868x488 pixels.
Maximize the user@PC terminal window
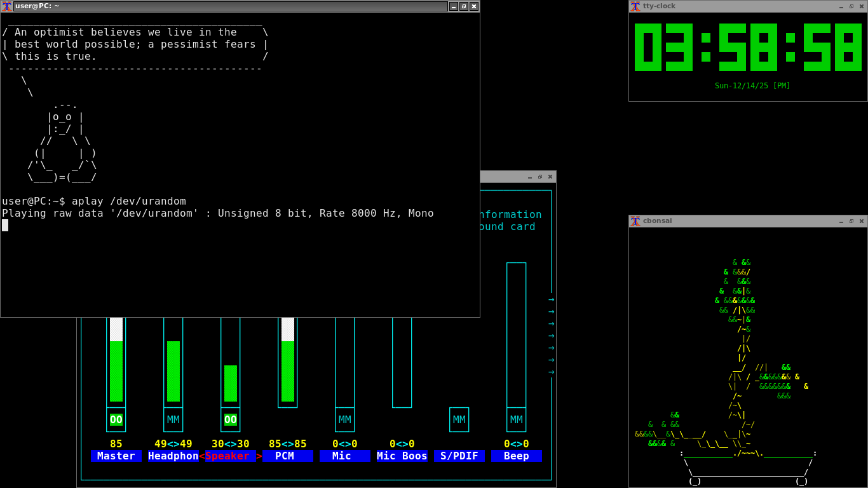(464, 6)
